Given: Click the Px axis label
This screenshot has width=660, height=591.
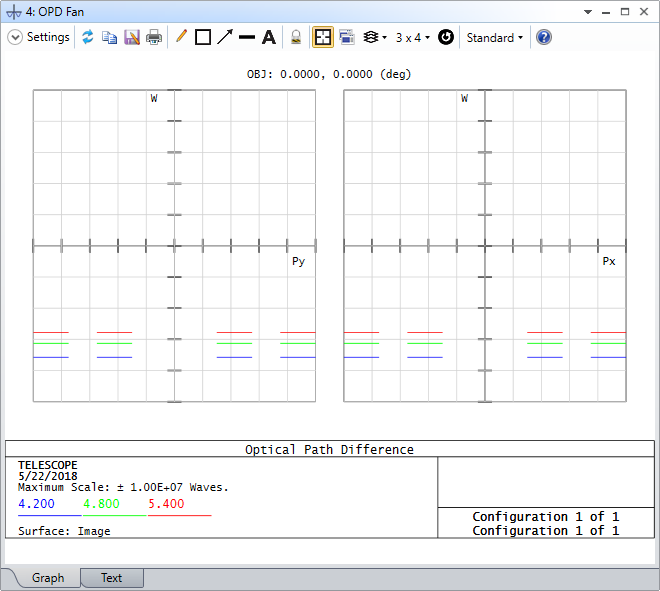Looking at the screenshot, I should click(609, 261).
